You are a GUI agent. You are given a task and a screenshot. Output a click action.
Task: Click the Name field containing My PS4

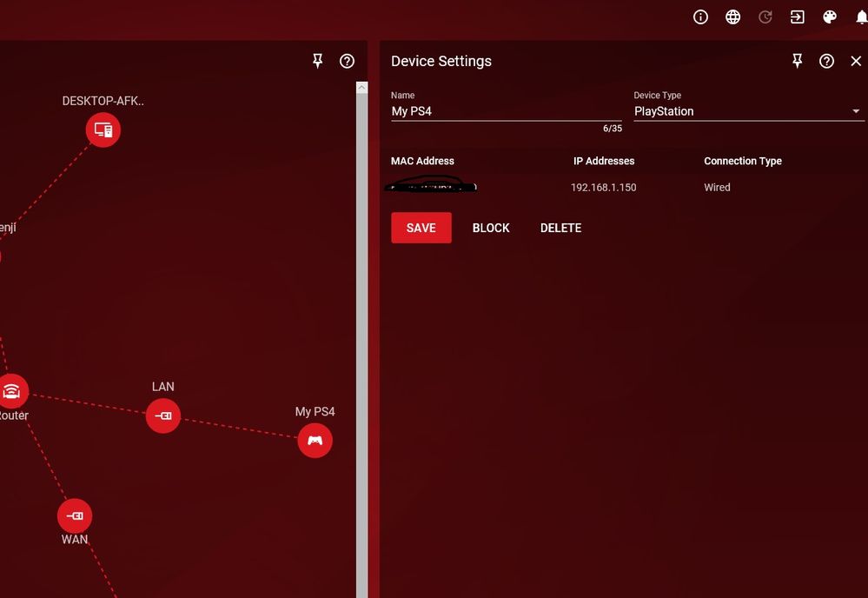point(506,111)
